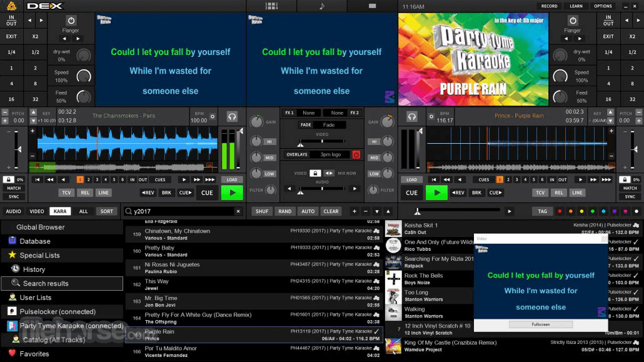Click the search magnifier icon
This screenshot has height=362, width=644.
point(129,211)
